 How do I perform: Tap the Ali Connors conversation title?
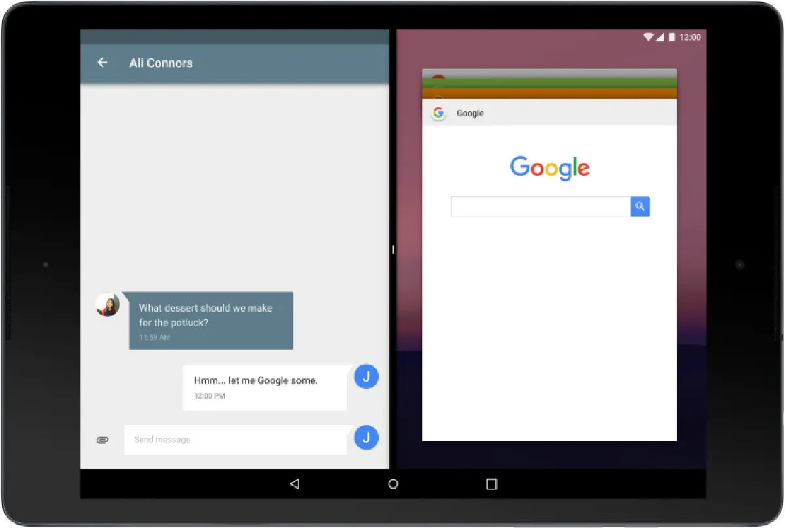(x=161, y=63)
